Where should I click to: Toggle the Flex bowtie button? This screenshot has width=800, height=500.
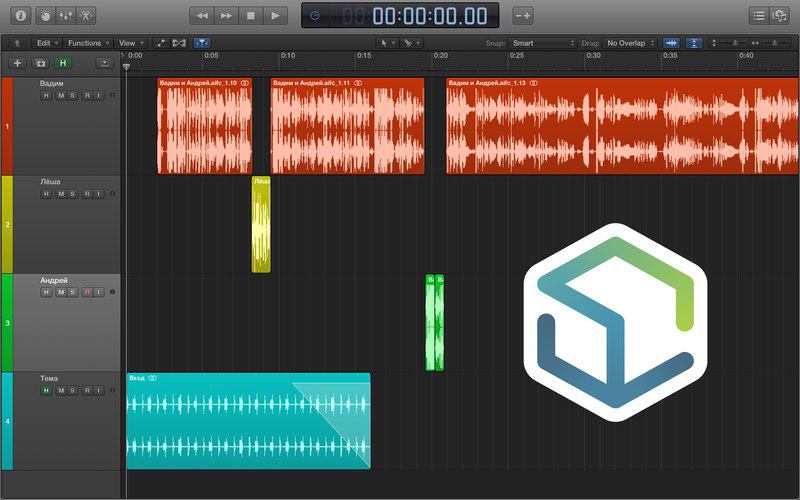(179, 43)
